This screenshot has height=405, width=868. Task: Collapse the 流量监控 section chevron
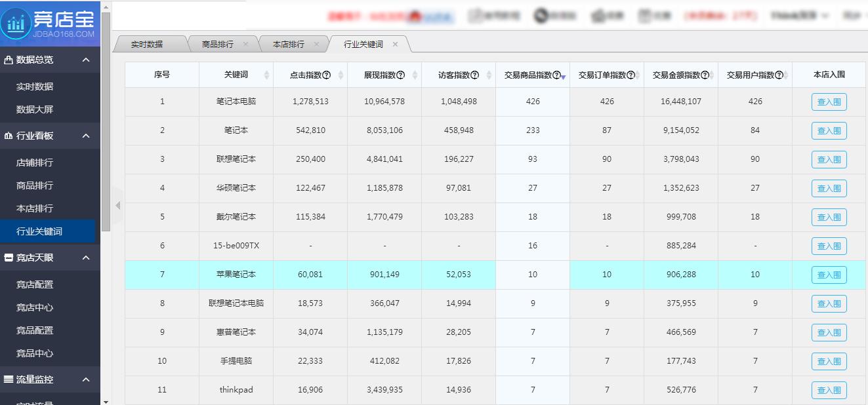pos(86,379)
